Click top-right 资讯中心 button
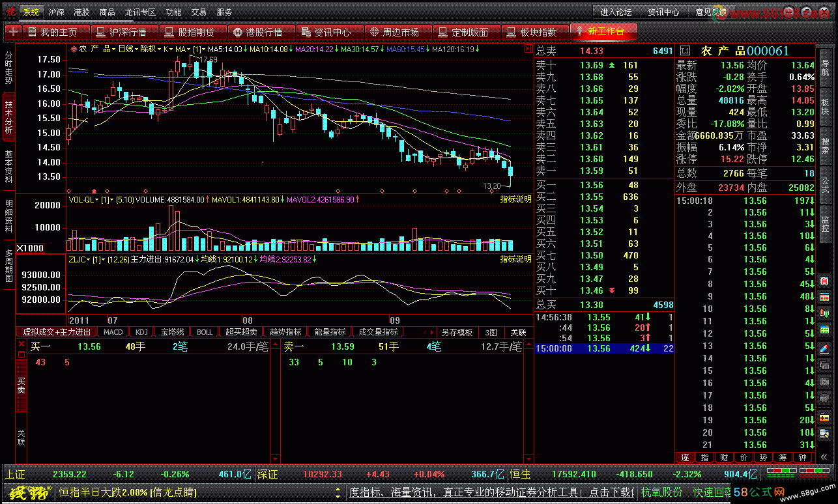 663,12
